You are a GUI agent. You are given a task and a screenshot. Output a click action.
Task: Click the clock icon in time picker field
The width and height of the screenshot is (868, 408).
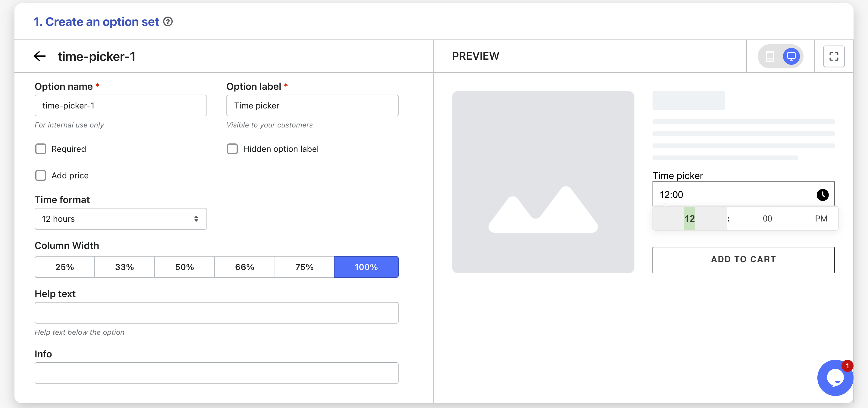click(822, 195)
